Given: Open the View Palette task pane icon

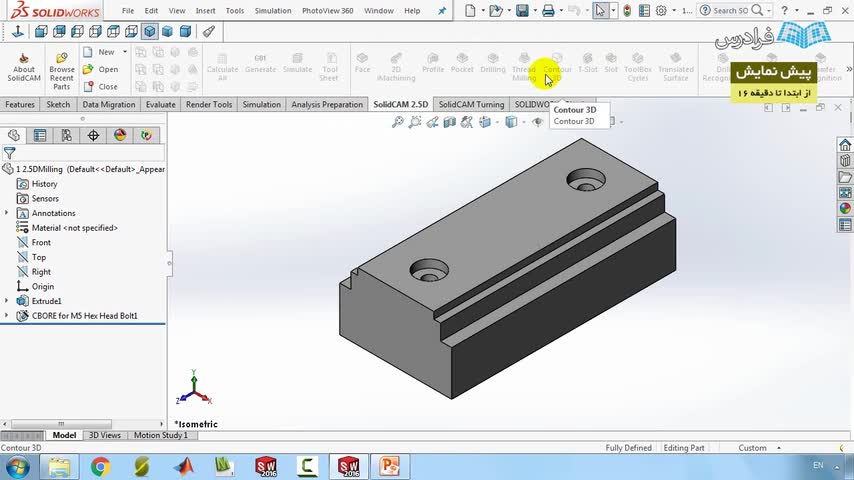Looking at the screenshot, I should [x=845, y=192].
